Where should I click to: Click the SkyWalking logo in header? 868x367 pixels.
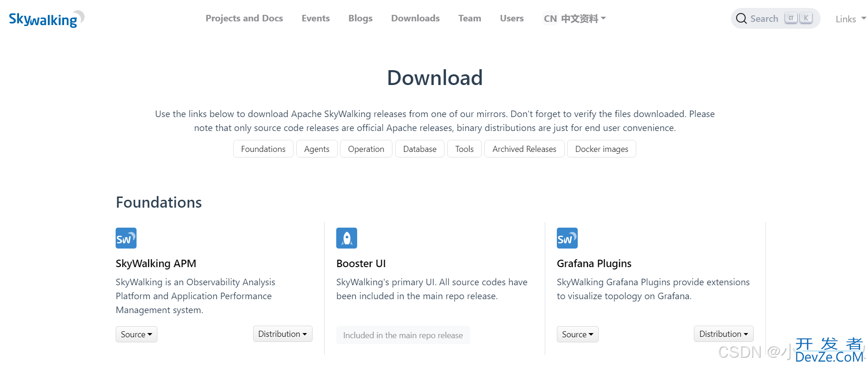(46, 19)
